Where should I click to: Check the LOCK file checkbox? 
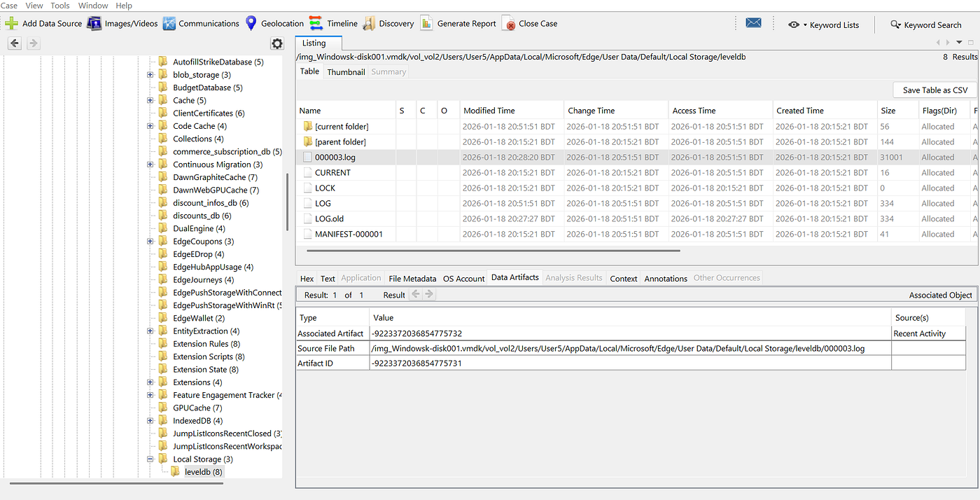307,188
